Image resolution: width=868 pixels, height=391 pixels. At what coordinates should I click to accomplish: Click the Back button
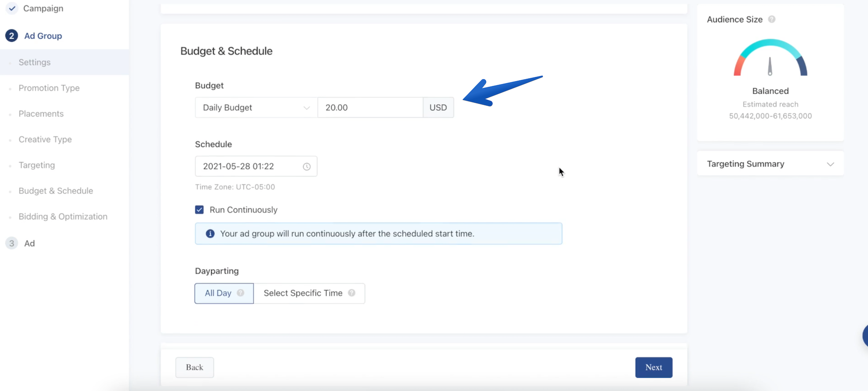tap(195, 367)
